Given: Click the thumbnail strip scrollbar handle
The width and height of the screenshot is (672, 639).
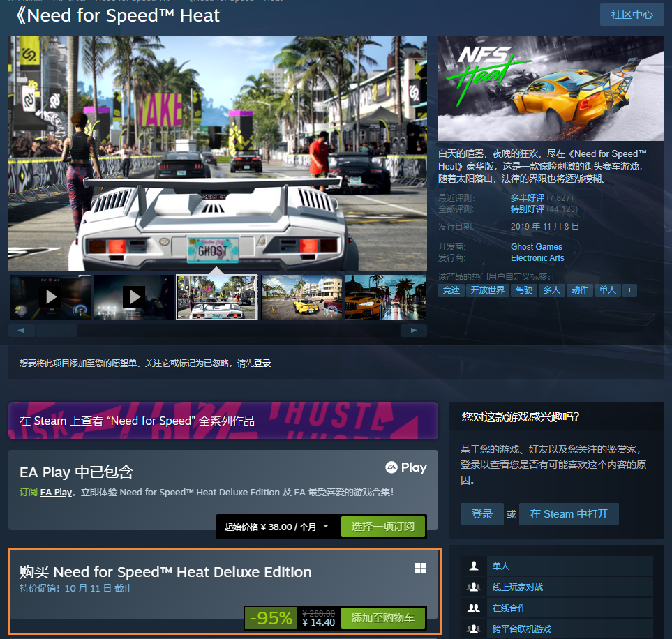Looking at the screenshot, I should [x=57, y=331].
